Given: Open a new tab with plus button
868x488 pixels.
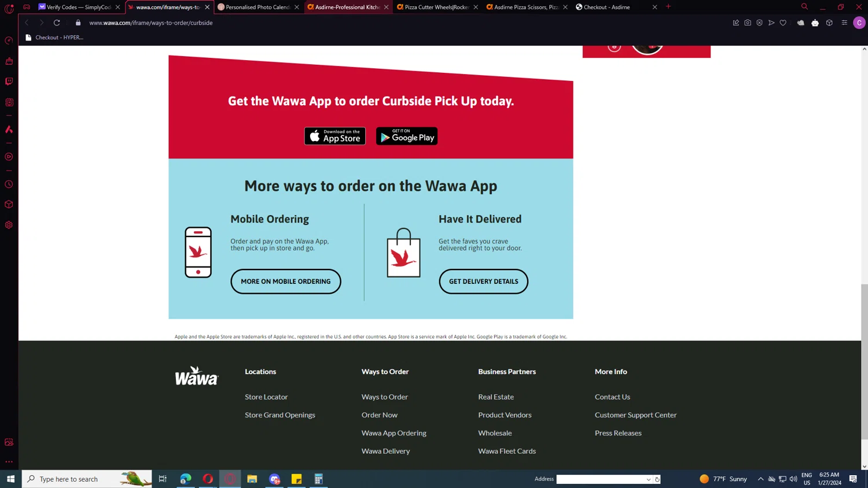Looking at the screenshot, I should [x=668, y=7].
